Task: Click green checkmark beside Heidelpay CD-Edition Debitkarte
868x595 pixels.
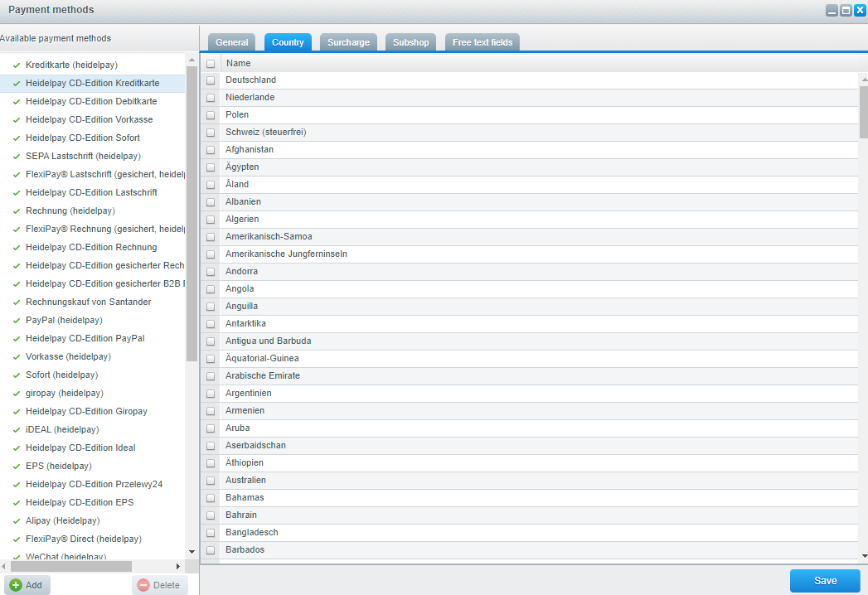Action: [17, 102]
